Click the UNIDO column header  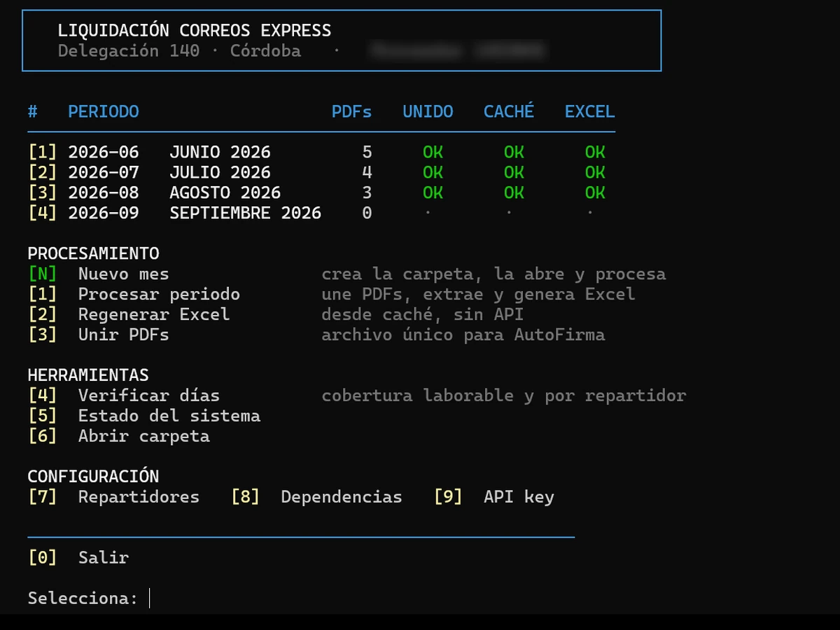428,111
